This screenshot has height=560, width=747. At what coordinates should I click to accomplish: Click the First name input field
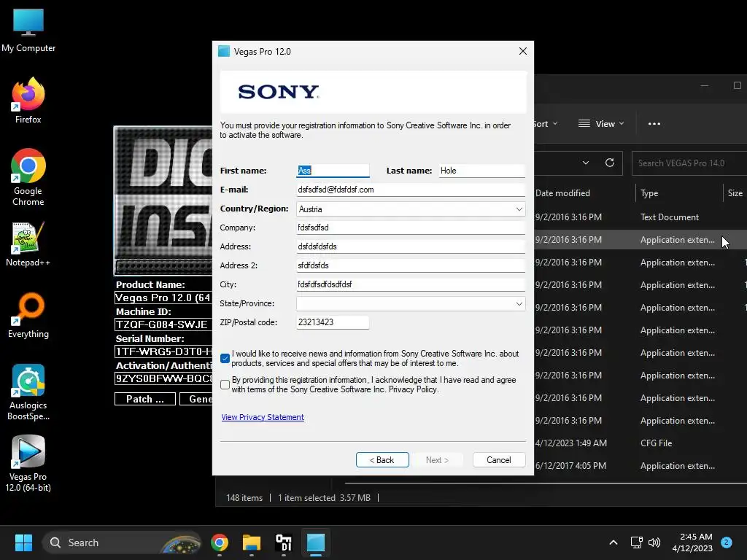[333, 171]
